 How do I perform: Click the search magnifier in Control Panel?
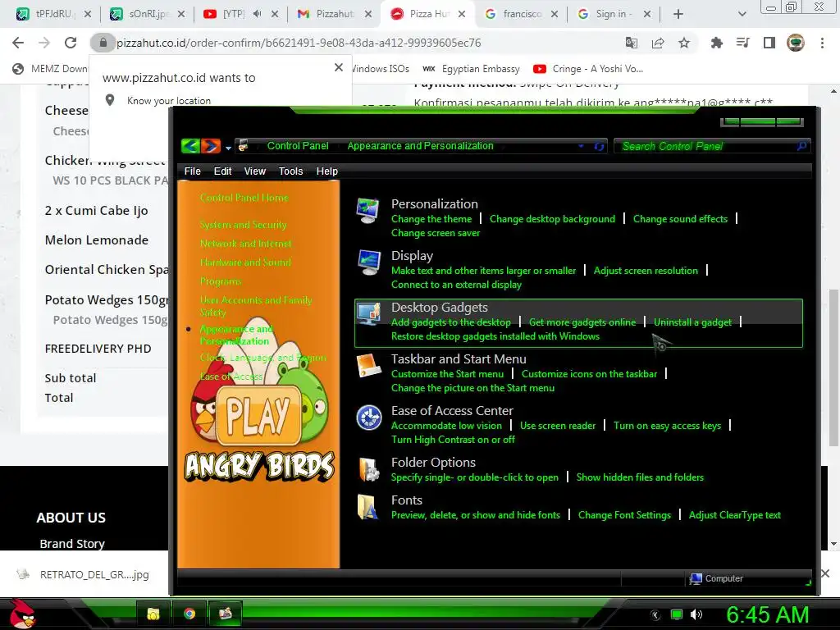(801, 146)
